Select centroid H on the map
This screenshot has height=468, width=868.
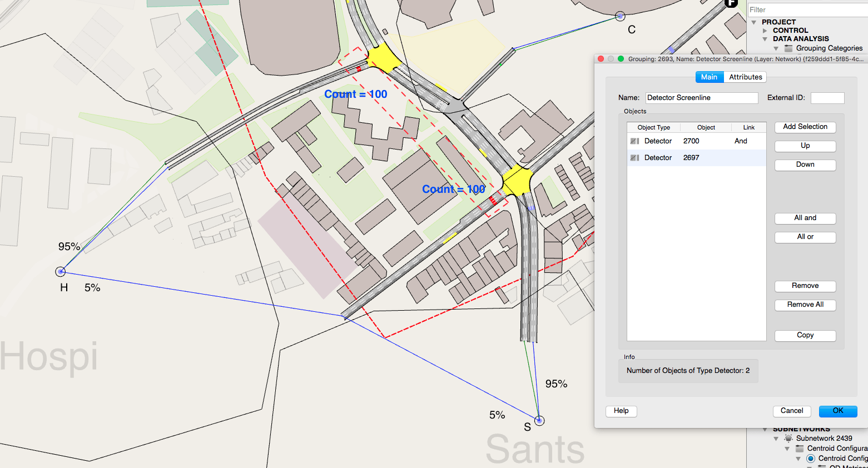coord(61,272)
